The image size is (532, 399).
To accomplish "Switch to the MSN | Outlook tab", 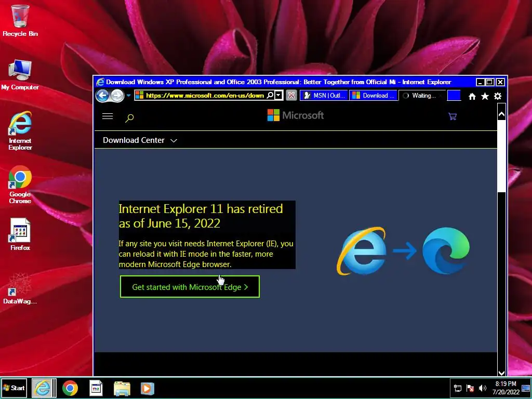I will (x=324, y=96).
